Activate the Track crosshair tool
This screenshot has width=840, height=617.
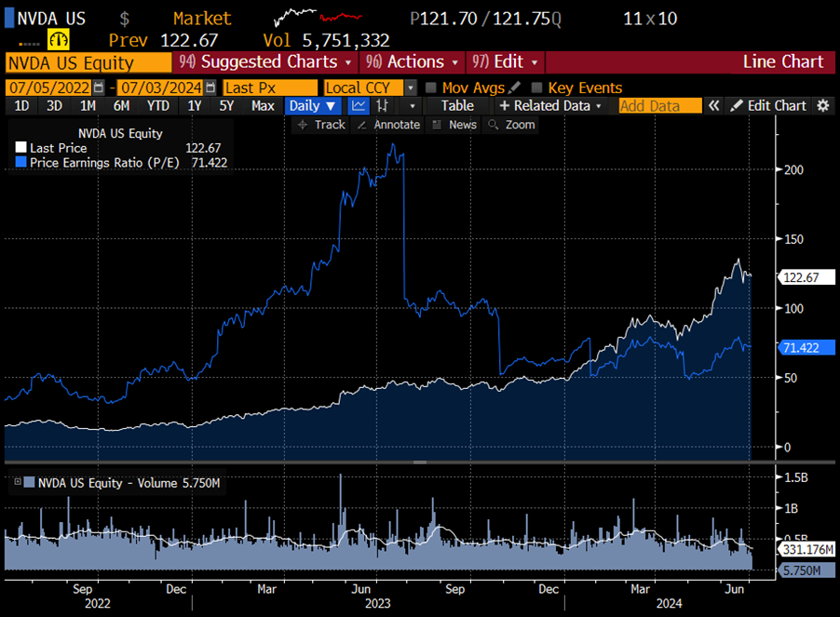pos(320,125)
